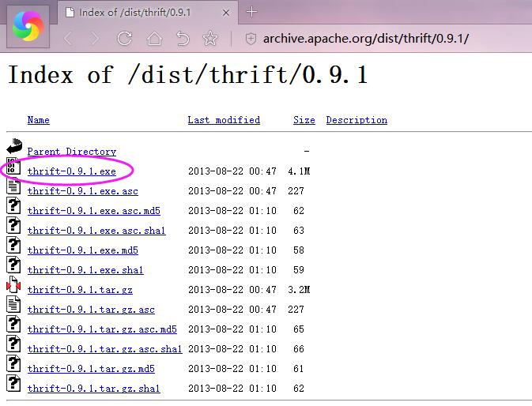Click the text file icon for thrift-0.9.1.exe.asc

[13, 186]
